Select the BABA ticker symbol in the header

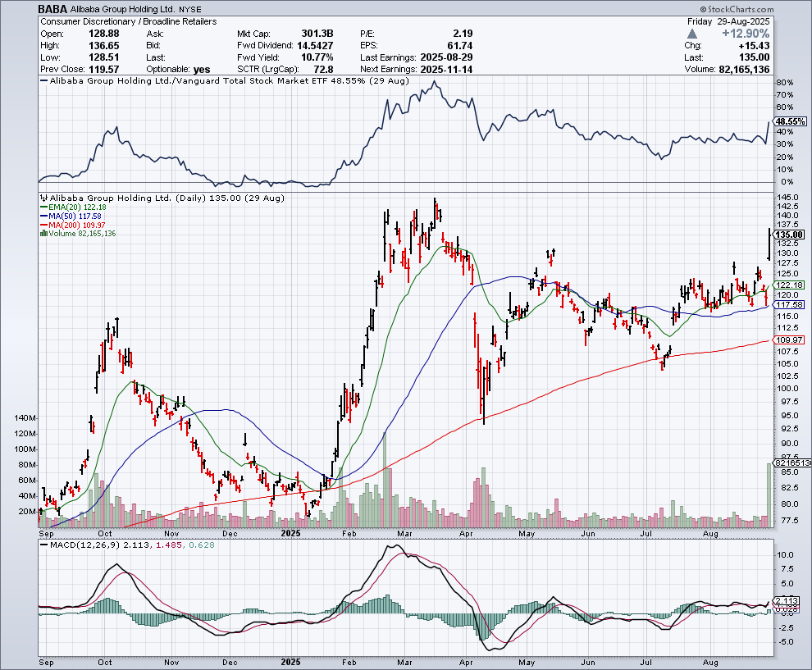[52, 9]
